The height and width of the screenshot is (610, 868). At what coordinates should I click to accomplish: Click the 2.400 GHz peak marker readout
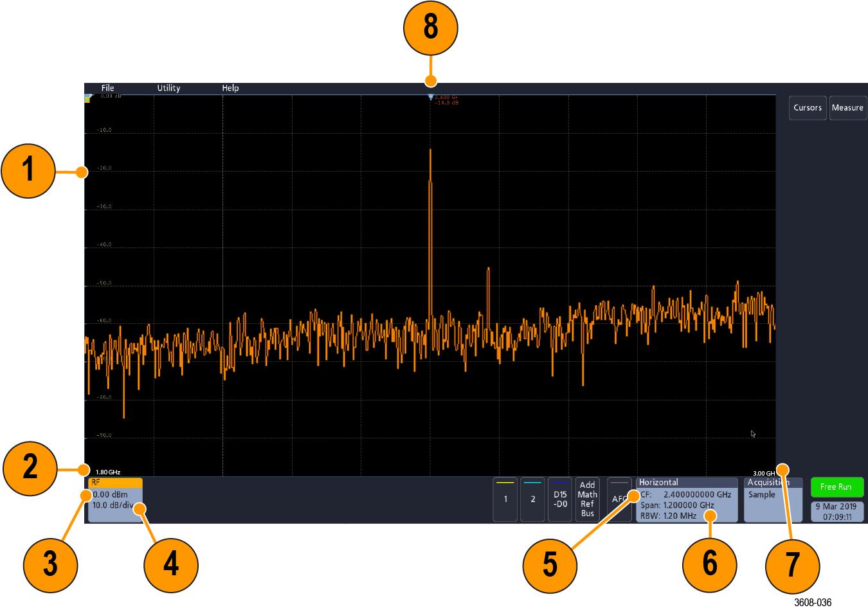click(x=446, y=100)
